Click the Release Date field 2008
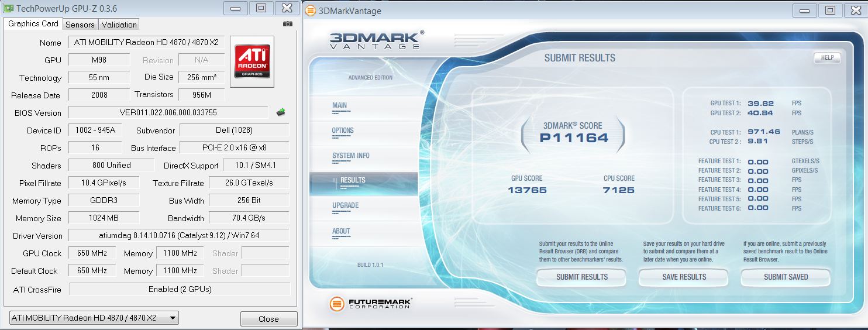The image size is (868, 330). (x=99, y=95)
